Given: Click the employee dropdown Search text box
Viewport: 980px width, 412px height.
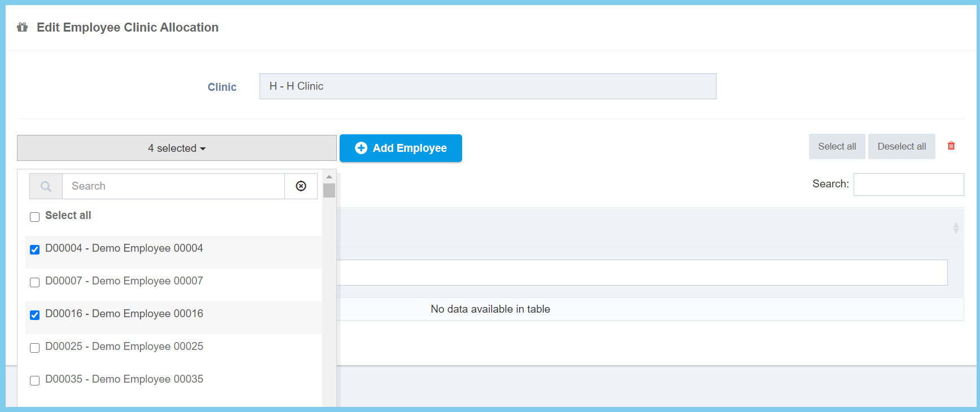Looking at the screenshot, I should [173, 186].
